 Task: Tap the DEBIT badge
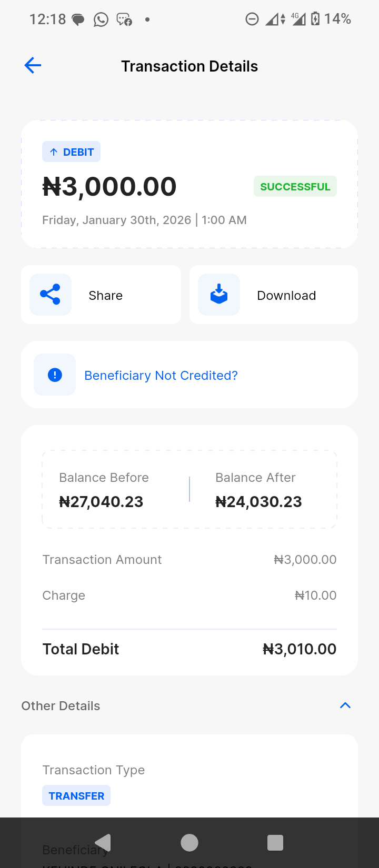tap(72, 152)
